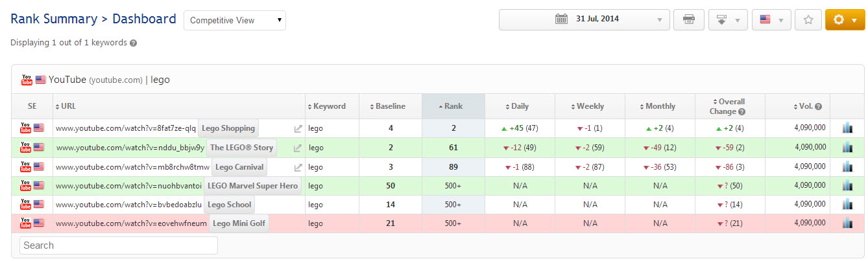Open chart icon for Lego Mini Golf row
Viewport: 868px width, 261px height.
pos(847,223)
